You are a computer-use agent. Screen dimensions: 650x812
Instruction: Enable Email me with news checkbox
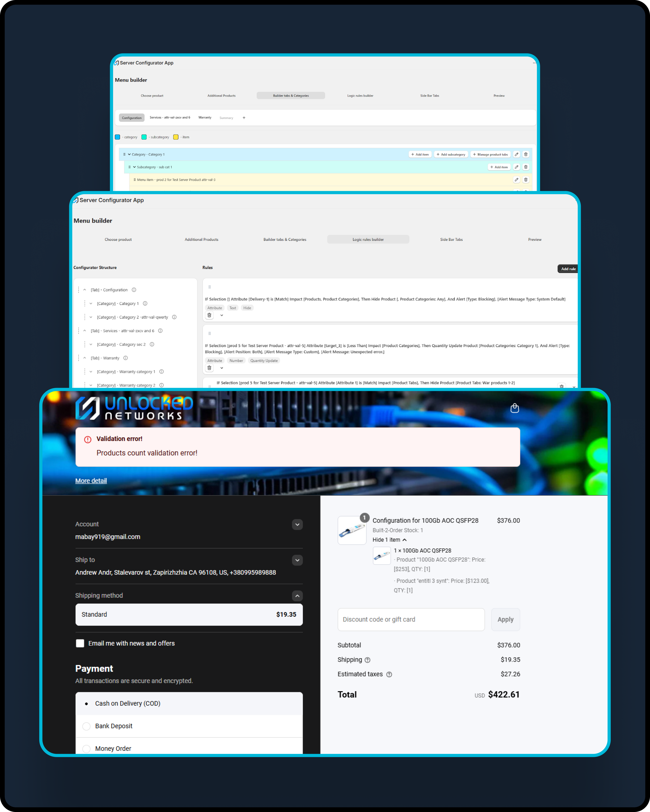tap(80, 643)
